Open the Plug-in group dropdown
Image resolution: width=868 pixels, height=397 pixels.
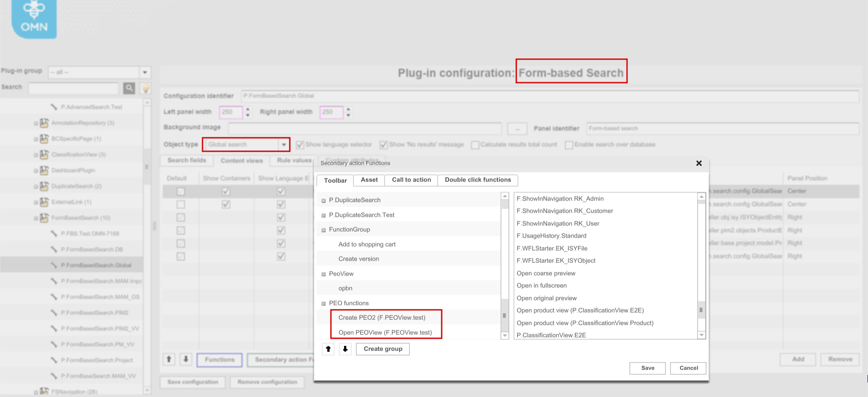145,72
